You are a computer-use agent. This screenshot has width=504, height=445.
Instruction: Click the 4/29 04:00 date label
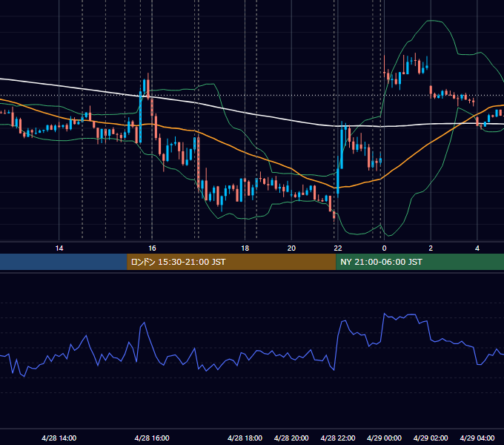(x=477, y=438)
